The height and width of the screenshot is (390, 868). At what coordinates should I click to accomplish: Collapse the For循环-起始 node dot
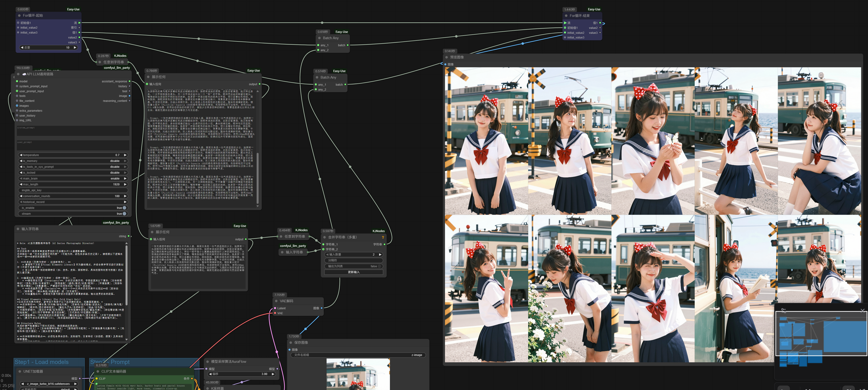coord(19,15)
